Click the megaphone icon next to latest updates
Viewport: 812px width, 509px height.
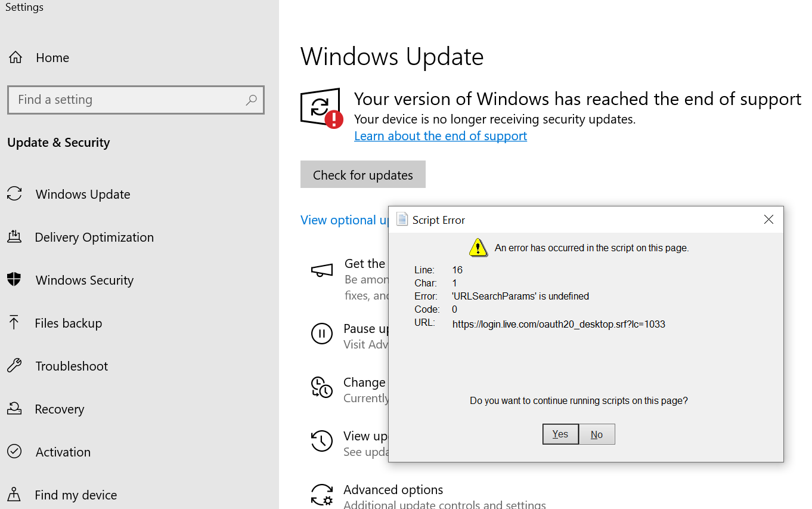point(322,270)
